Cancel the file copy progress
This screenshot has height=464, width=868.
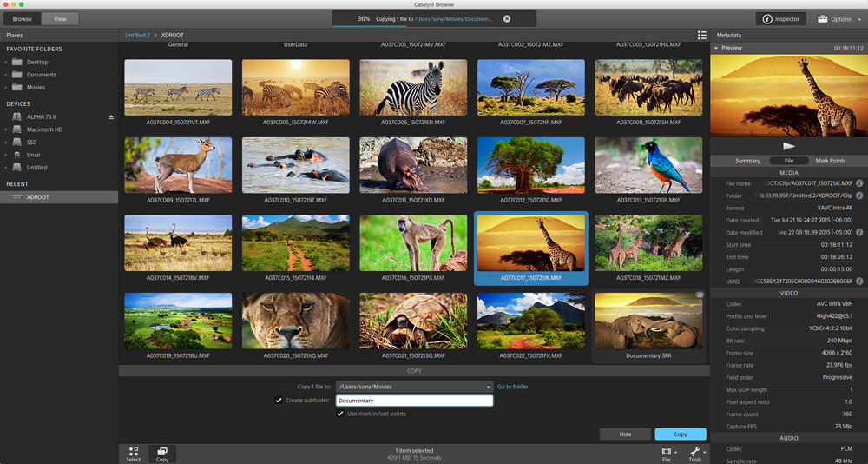tap(507, 19)
